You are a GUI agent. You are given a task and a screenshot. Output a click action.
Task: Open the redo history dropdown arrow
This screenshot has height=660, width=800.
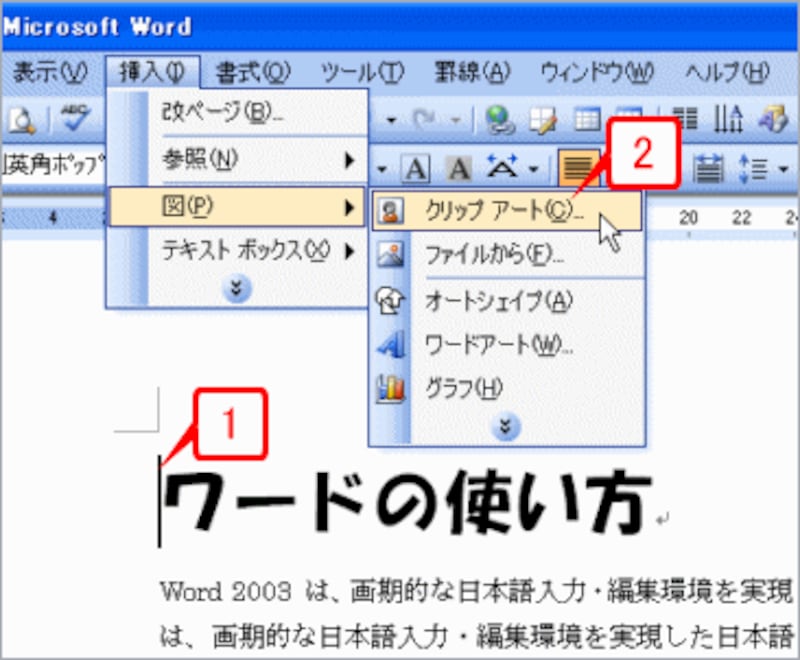pyautogui.click(x=456, y=120)
